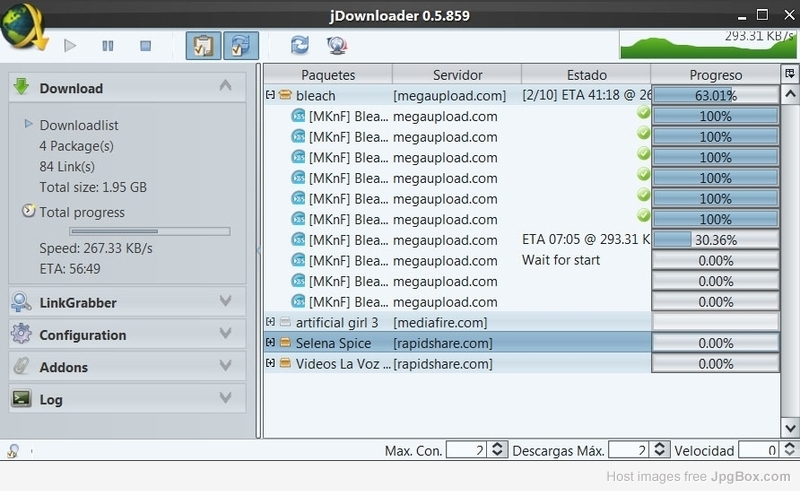Click the Descargas Máx. value field
The height and width of the screenshot is (491, 800).
click(x=629, y=450)
